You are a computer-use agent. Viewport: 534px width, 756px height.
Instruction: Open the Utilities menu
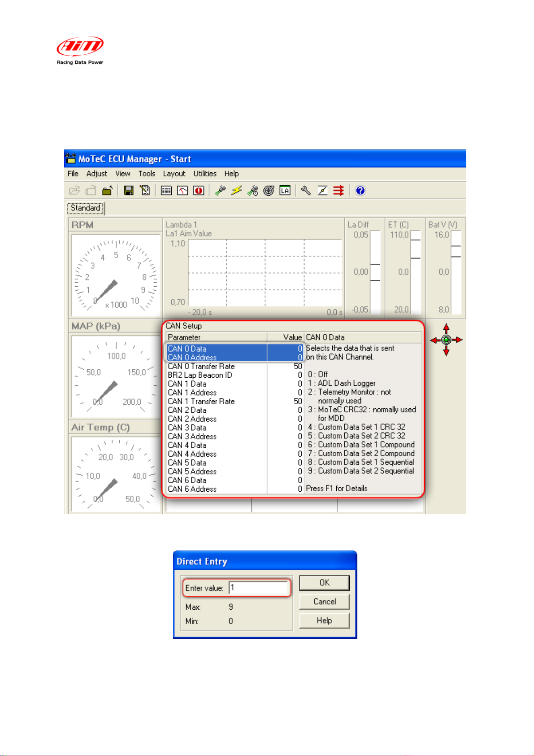coord(205,174)
